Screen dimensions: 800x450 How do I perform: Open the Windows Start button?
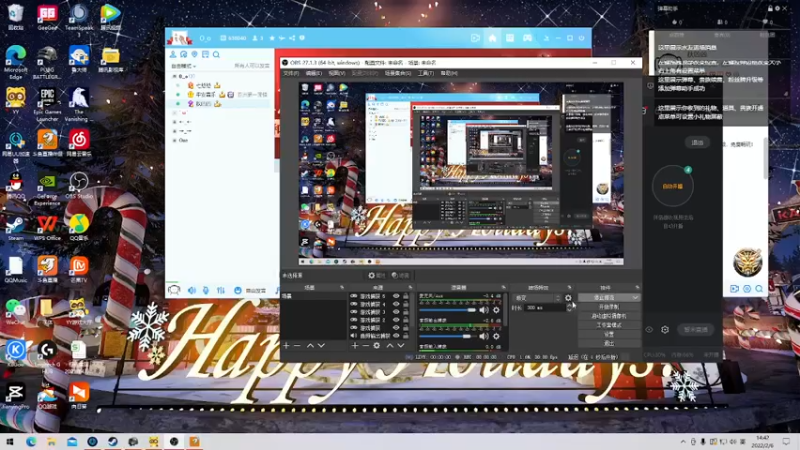tap(10, 442)
